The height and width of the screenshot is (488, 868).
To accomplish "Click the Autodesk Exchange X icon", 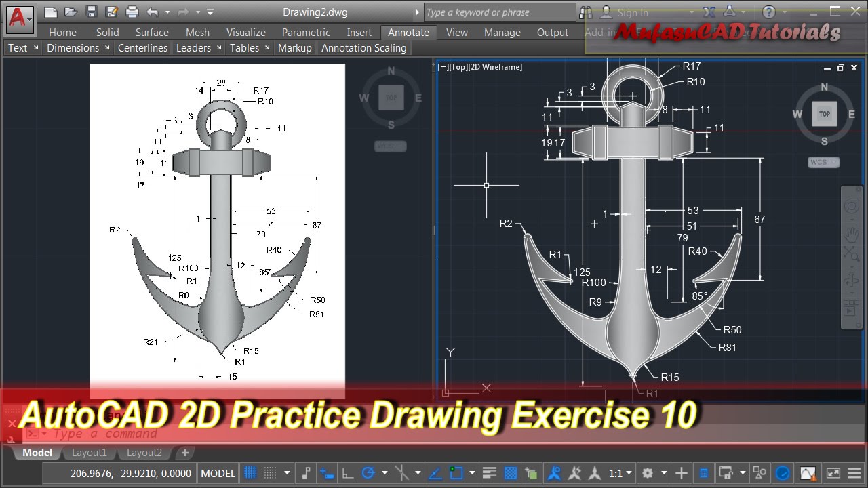I will 709,12.
